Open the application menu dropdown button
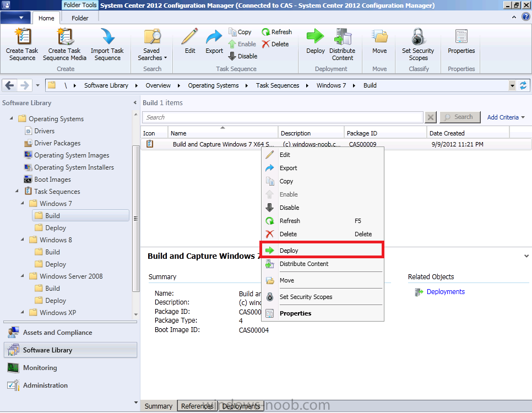The height and width of the screenshot is (413, 532). point(16,18)
